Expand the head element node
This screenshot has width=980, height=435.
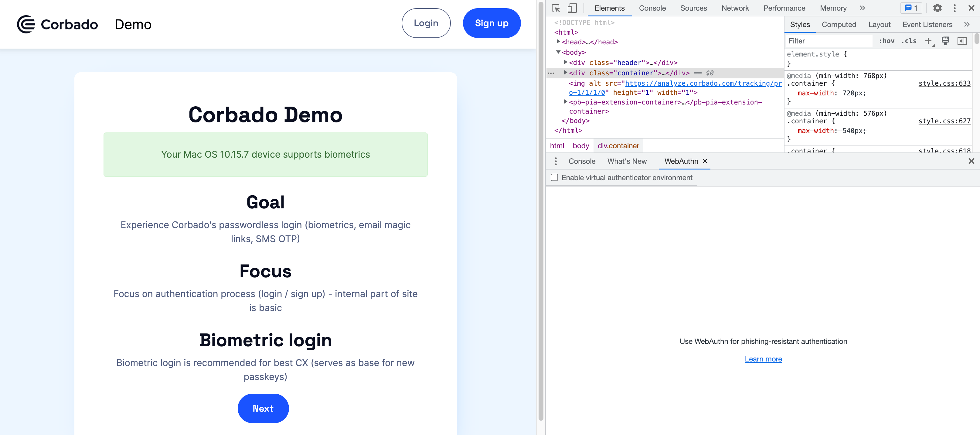tap(558, 42)
